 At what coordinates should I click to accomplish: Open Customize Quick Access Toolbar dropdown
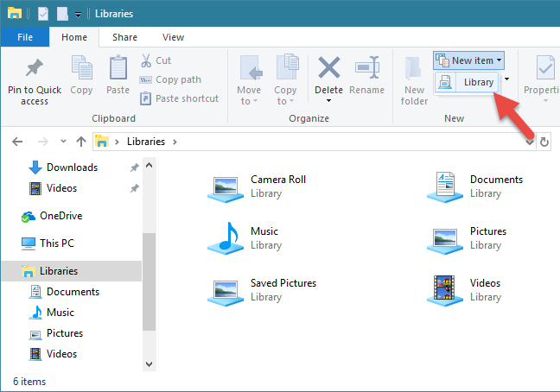click(x=78, y=15)
